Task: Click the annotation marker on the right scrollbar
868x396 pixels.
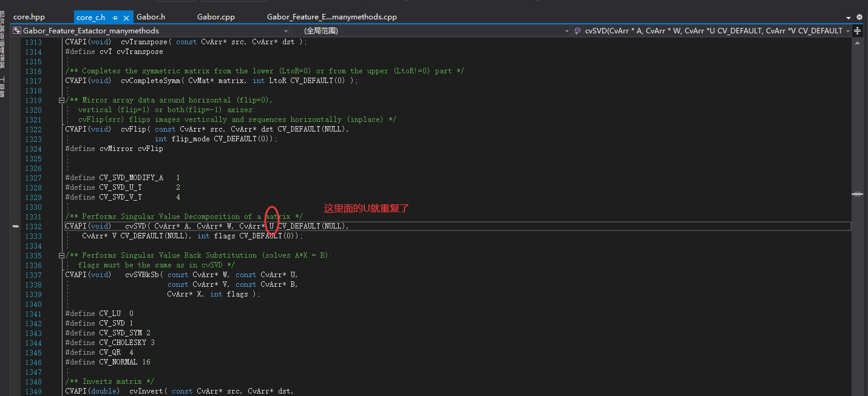Action: 858,193
